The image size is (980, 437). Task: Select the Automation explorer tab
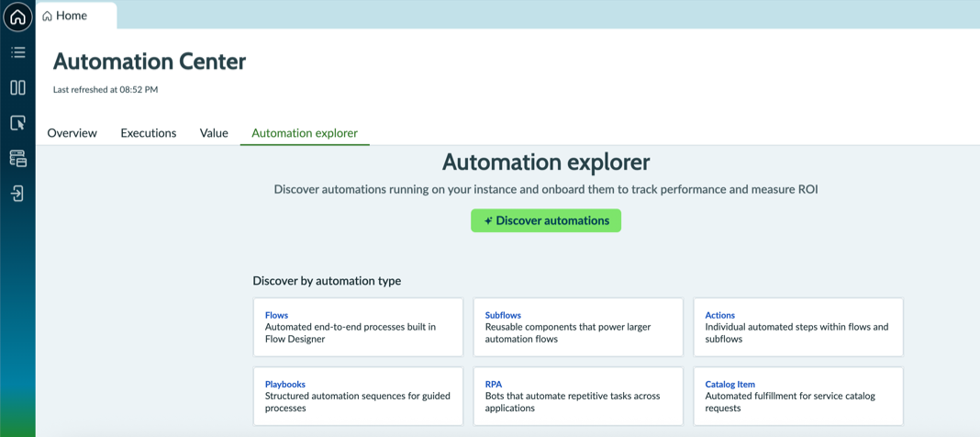pyautogui.click(x=305, y=133)
